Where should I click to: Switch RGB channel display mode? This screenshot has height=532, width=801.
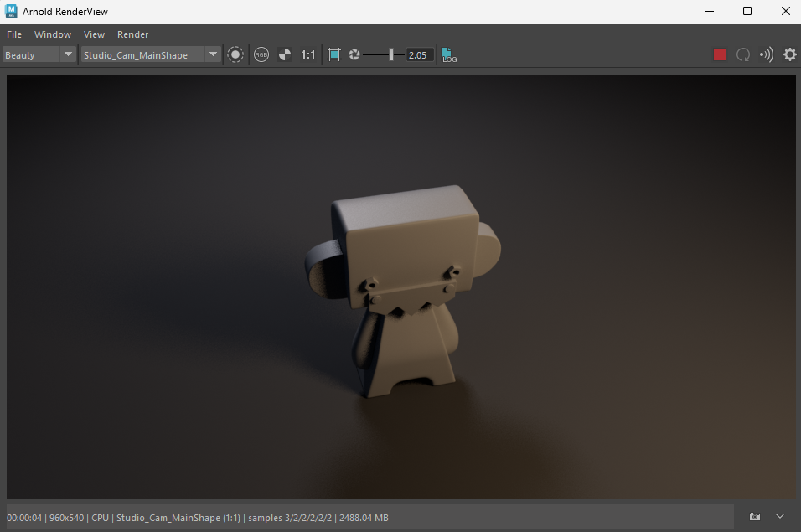[261, 54]
